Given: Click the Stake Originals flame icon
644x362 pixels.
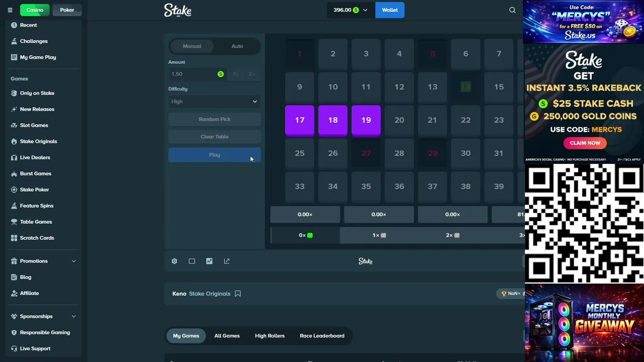Looking at the screenshot, I should pos(14,141).
